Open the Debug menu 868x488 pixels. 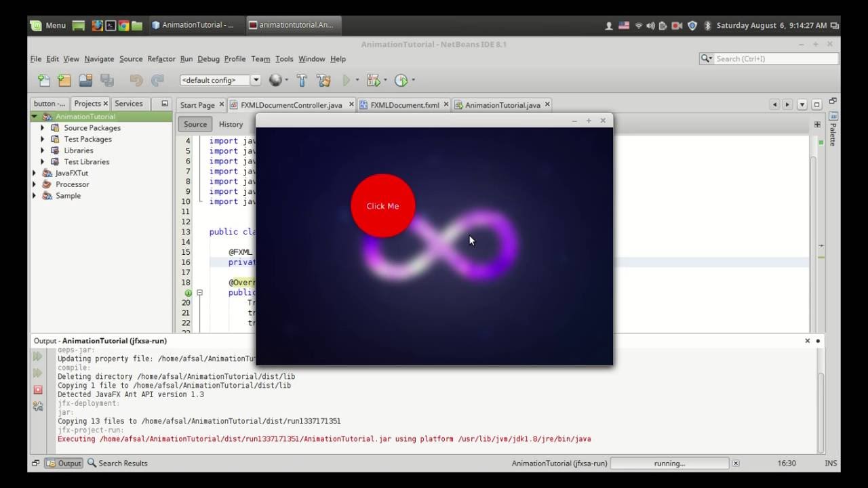208,59
